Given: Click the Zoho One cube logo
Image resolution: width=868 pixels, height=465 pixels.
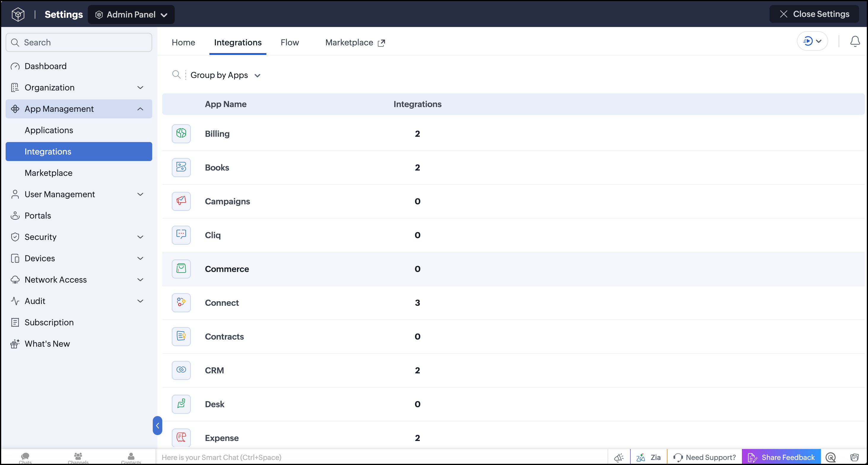Looking at the screenshot, I should pos(18,14).
